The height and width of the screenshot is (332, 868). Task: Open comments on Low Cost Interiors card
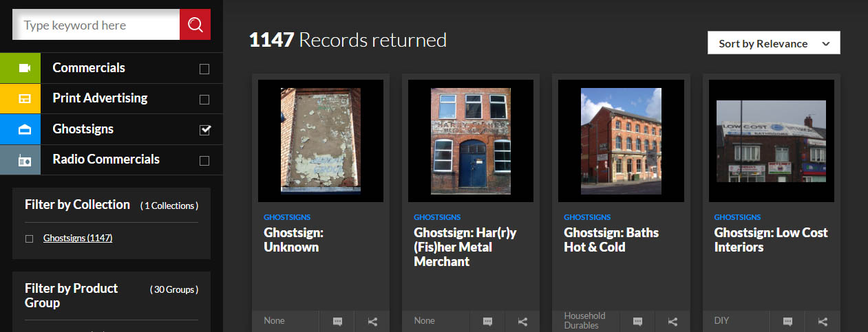click(787, 321)
